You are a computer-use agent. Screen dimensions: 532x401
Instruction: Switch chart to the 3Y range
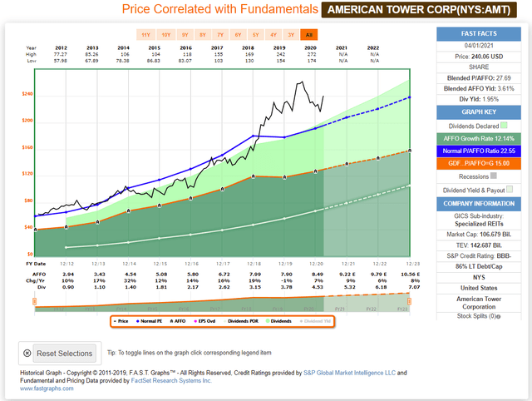tap(291, 35)
